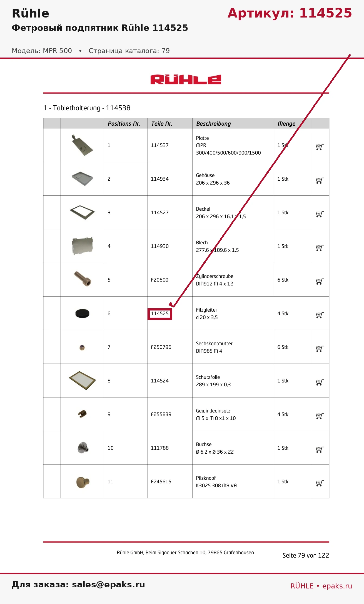This screenshot has width=364, height=604.
Task: View black Filzgleiter felt pad thumbnail
Action: pyautogui.click(x=82, y=313)
